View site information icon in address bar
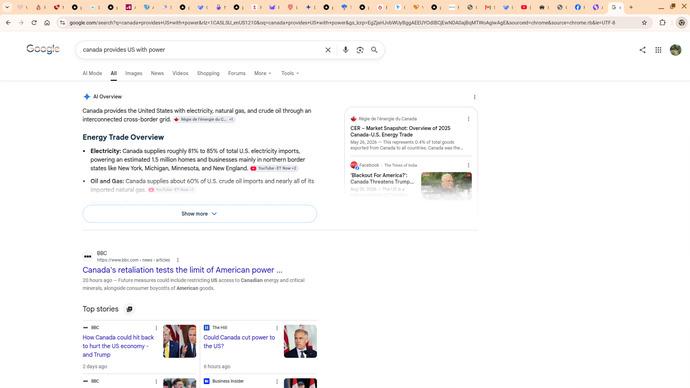This screenshot has width=690, height=388. pos(62,22)
